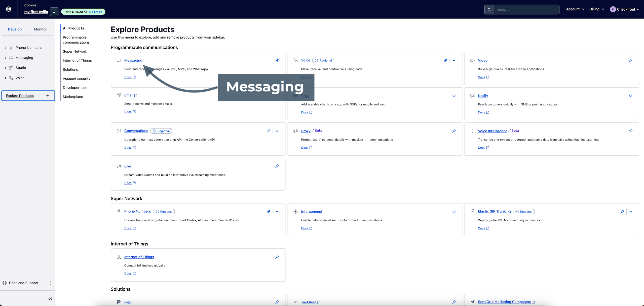Select Programmable communications category
This screenshot has height=306, width=644.
pyautogui.click(x=76, y=40)
